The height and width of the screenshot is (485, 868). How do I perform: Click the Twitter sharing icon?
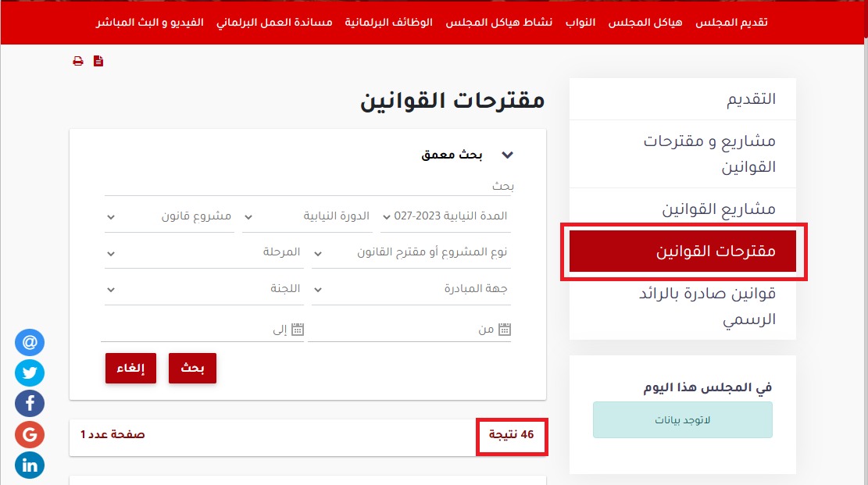[29, 373]
